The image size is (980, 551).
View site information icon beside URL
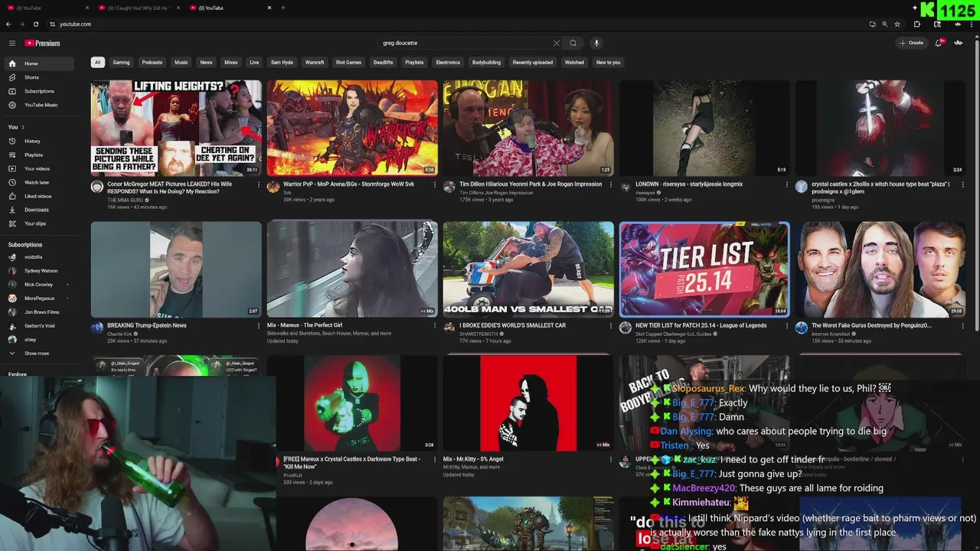[53, 24]
